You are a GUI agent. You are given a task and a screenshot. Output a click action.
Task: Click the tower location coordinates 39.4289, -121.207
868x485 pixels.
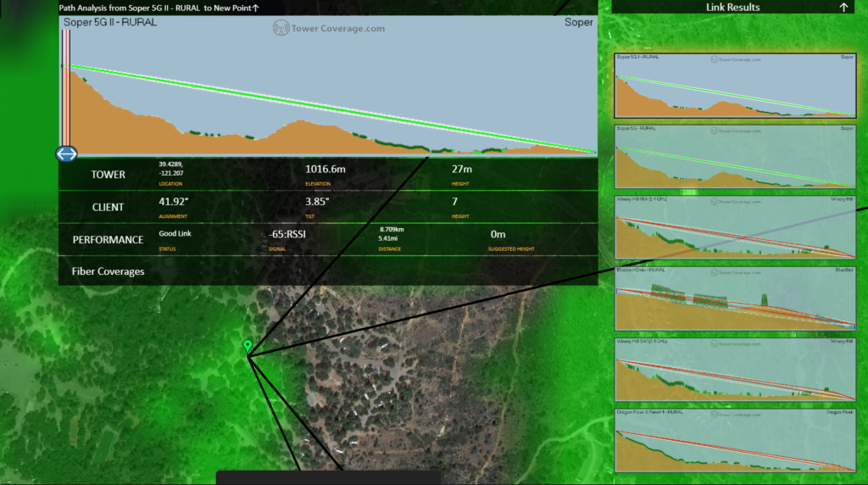click(x=171, y=169)
